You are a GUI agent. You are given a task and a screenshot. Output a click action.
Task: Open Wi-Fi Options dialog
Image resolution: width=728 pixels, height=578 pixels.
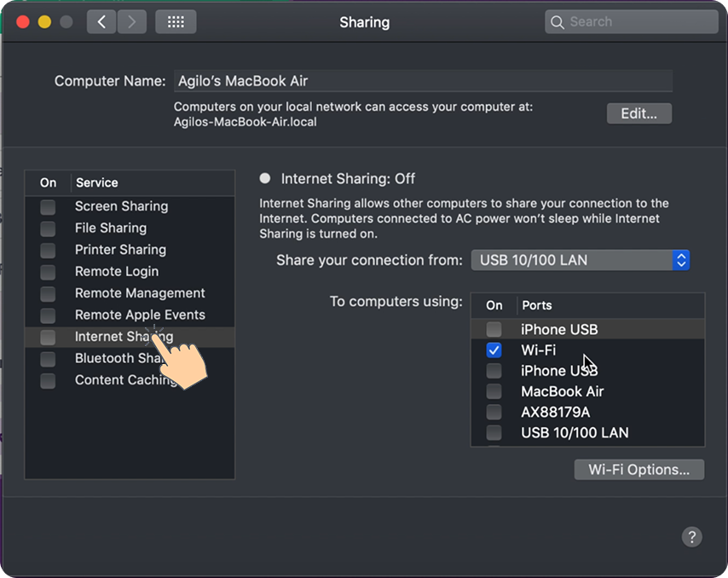coord(638,469)
